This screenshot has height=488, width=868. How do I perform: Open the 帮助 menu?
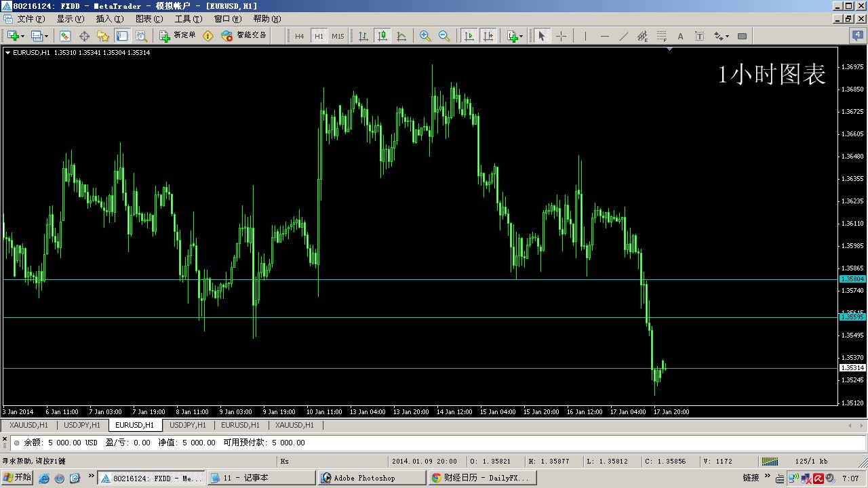click(267, 19)
